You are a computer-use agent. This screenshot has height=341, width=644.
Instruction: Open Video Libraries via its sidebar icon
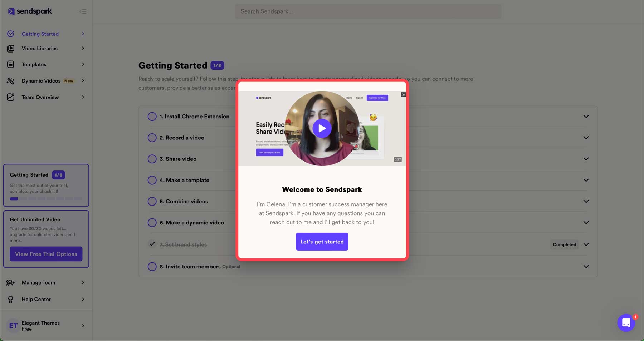tap(11, 48)
